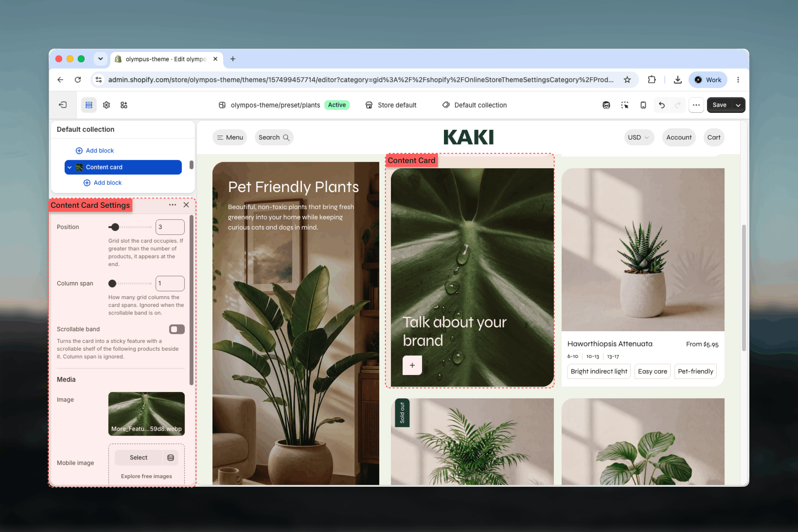Image resolution: width=798 pixels, height=532 pixels.
Task: Click the Work profile button
Action: (708, 80)
